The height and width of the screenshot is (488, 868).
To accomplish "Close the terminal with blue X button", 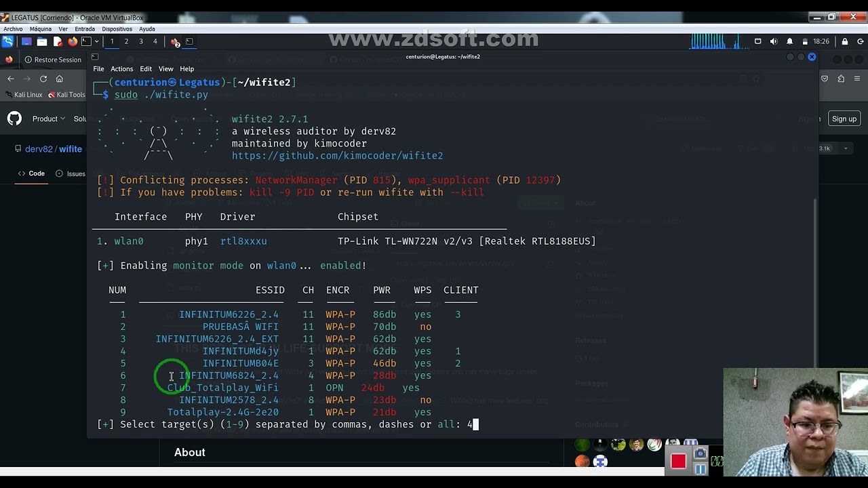I will [812, 57].
